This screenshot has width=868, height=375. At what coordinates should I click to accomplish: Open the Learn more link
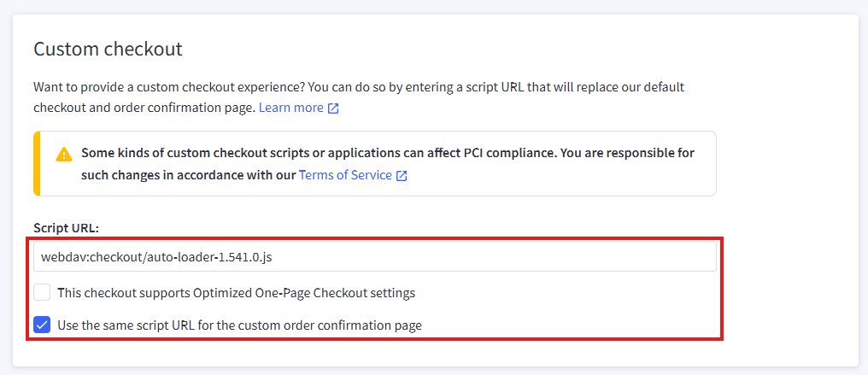[290, 108]
